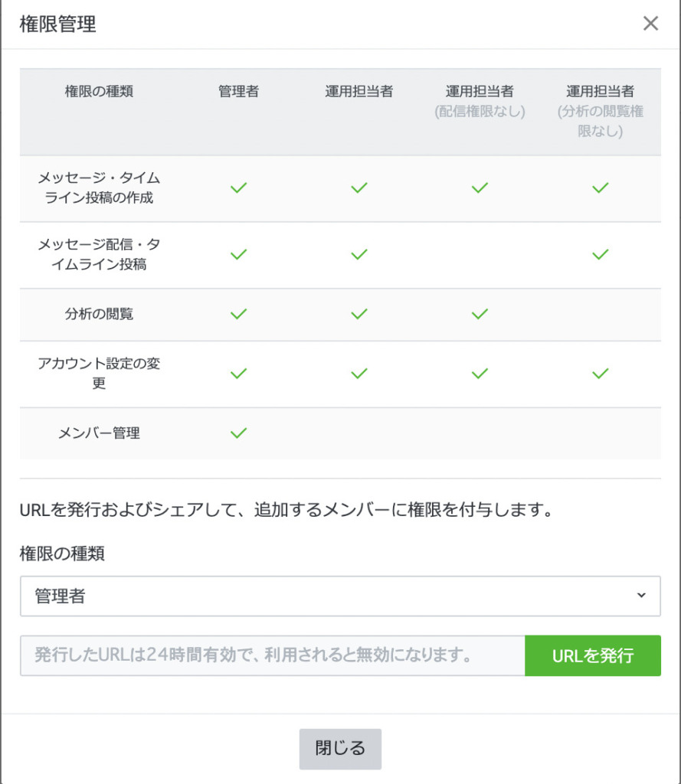Open the 権限の種類 dropdown showing 管理者
The width and height of the screenshot is (681, 784).
click(x=339, y=596)
